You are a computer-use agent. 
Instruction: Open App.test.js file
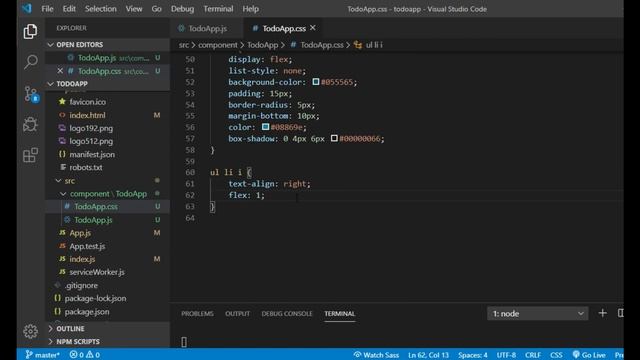87,246
